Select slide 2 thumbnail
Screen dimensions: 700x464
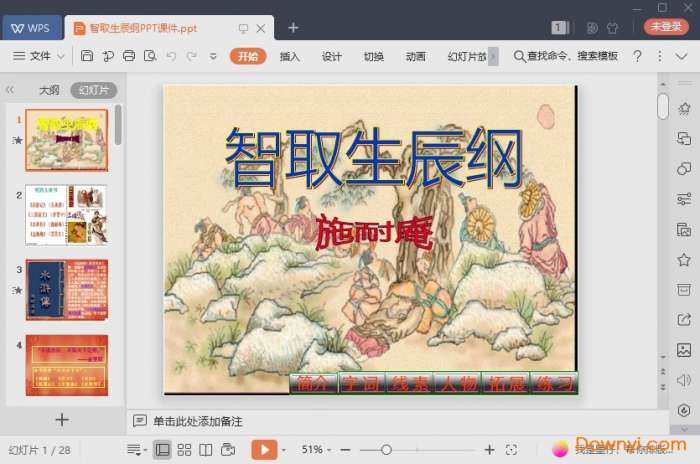(67, 215)
